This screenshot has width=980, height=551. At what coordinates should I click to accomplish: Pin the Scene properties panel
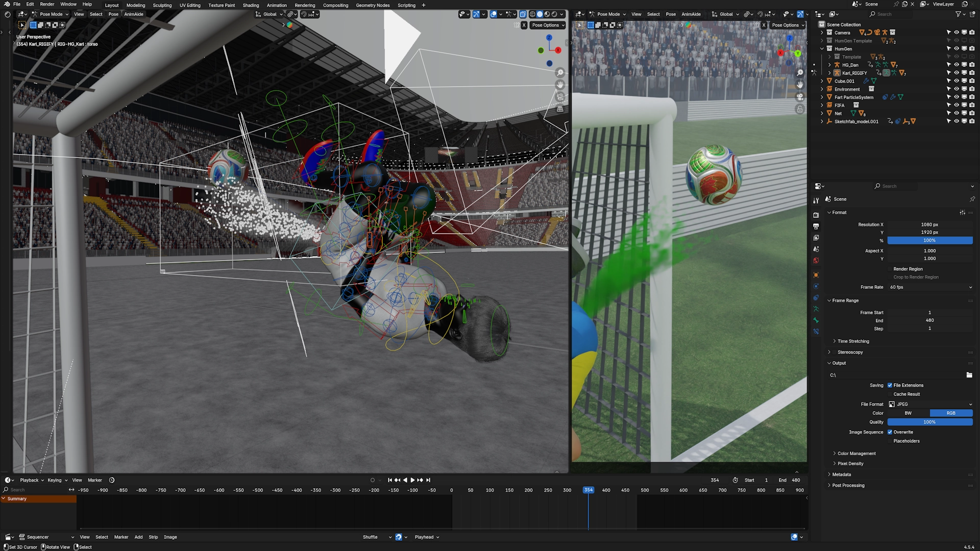pos(972,199)
